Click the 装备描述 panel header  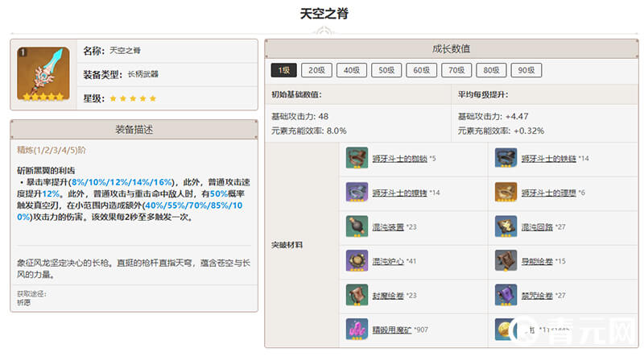134,130
